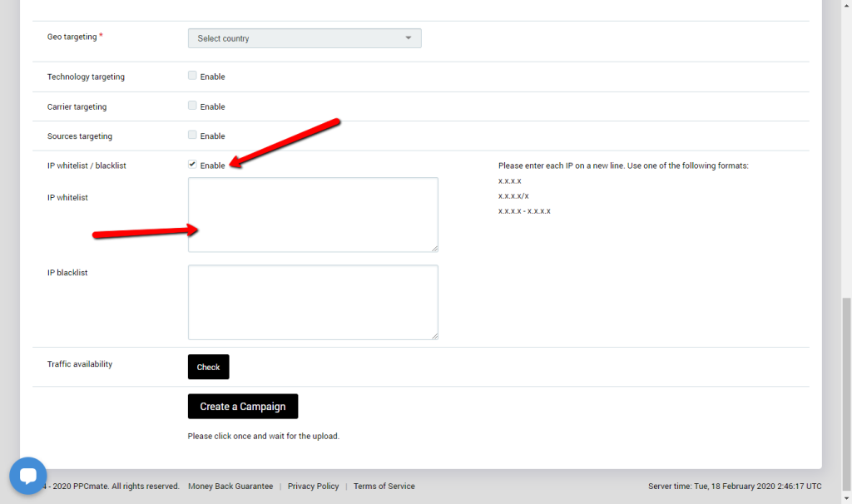Enable the Carrier targeting checkbox
Screen dimensions: 852x504
point(192,106)
